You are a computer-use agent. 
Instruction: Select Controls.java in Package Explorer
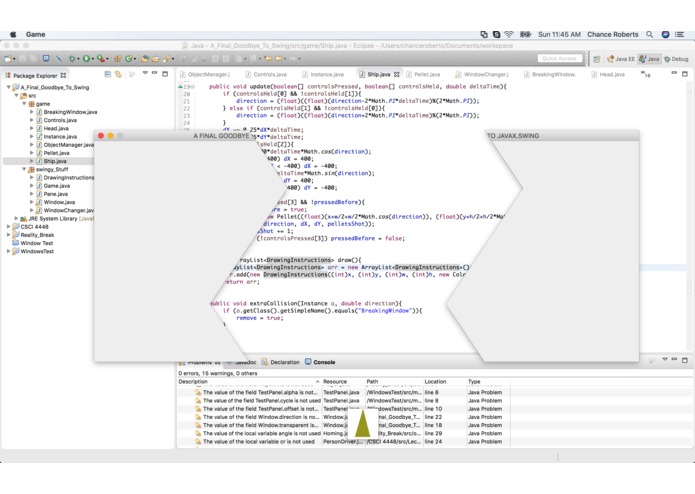60,120
